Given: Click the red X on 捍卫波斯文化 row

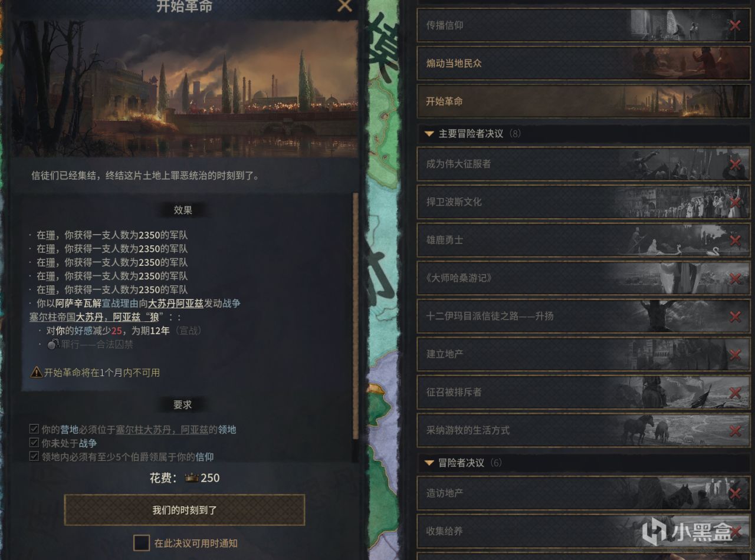Looking at the screenshot, I should [735, 202].
